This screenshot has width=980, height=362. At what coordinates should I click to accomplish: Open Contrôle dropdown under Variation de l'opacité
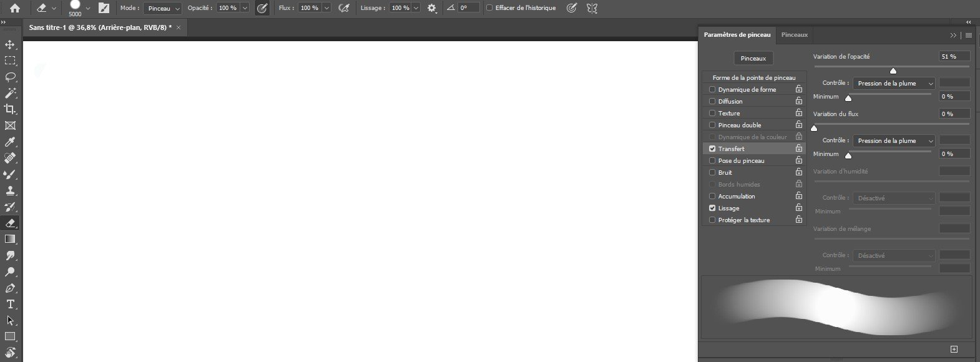[x=894, y=83]
